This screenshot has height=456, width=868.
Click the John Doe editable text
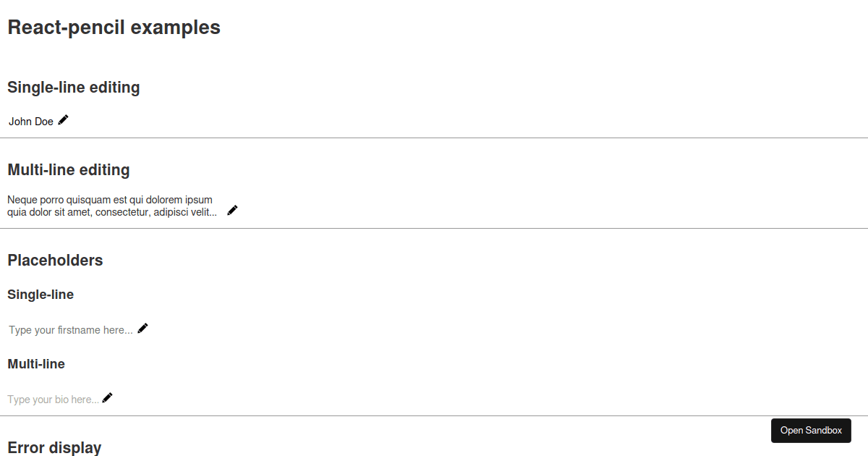(31, 122)
